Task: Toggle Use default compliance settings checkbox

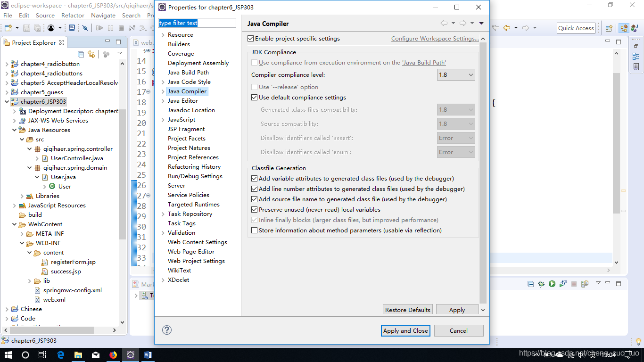Action: coord(255,98)
